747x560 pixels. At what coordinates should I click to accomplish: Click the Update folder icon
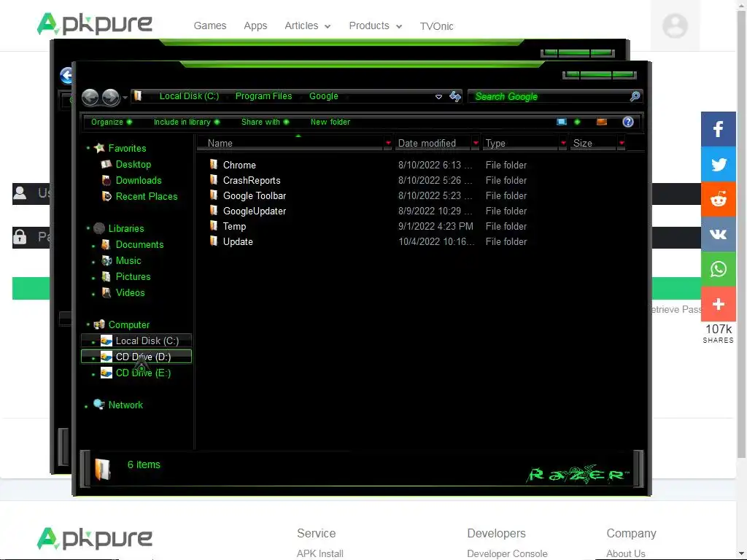214,241
